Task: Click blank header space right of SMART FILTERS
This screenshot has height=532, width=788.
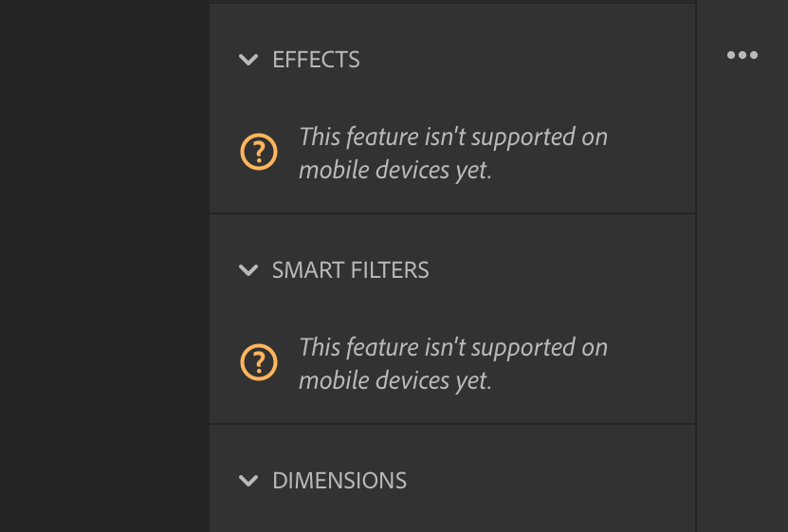Action: coord(559,270)
